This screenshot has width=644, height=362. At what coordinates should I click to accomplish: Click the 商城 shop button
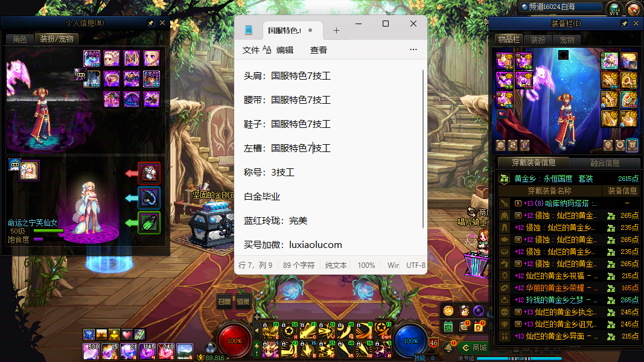tap(474, 348)
